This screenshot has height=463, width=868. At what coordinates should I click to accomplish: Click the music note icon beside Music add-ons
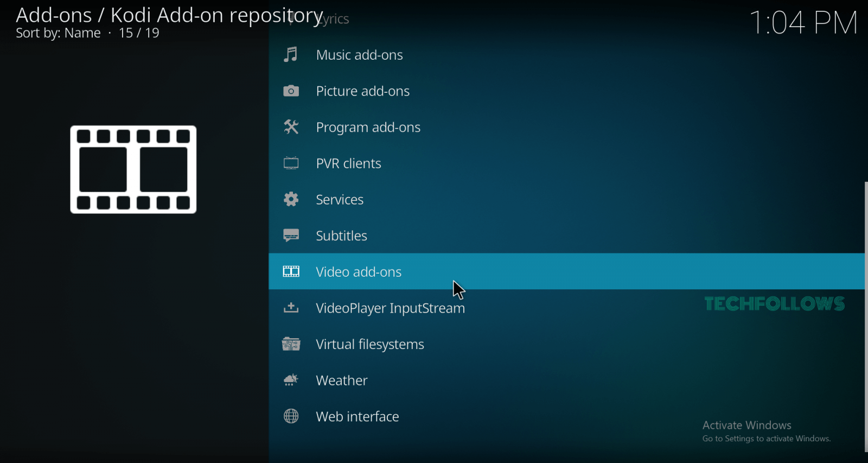pyautogui.click(x=291, y=55)
